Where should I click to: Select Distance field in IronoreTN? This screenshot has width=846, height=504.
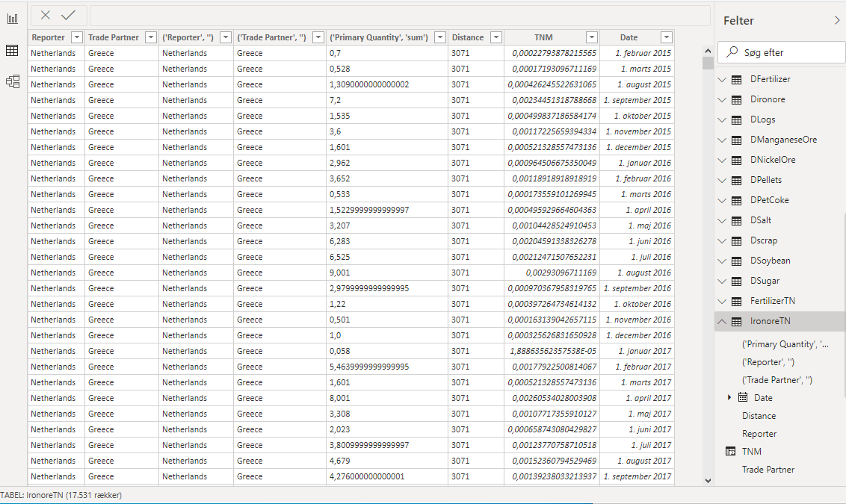coord(759,416)
